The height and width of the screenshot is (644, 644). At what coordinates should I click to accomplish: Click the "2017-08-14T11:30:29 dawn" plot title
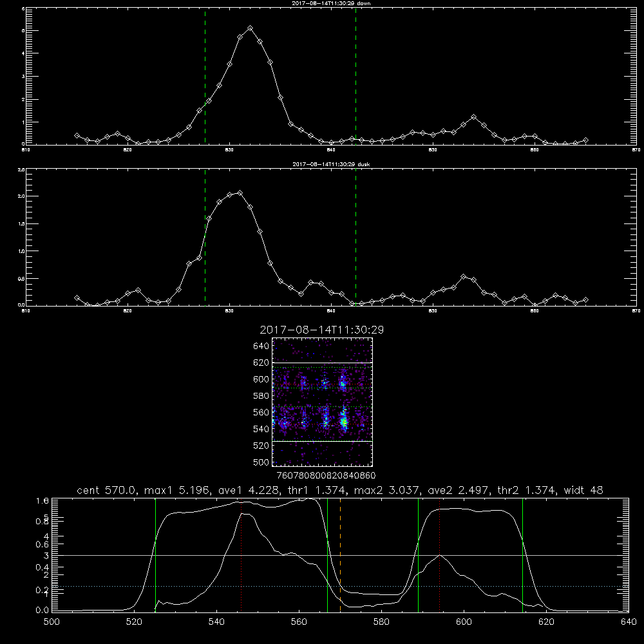point(331,3)
